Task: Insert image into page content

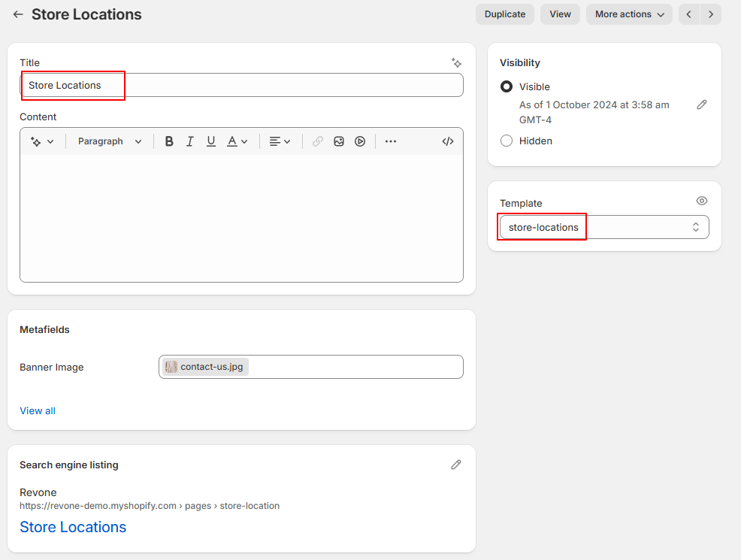Action: click(339, 141)
